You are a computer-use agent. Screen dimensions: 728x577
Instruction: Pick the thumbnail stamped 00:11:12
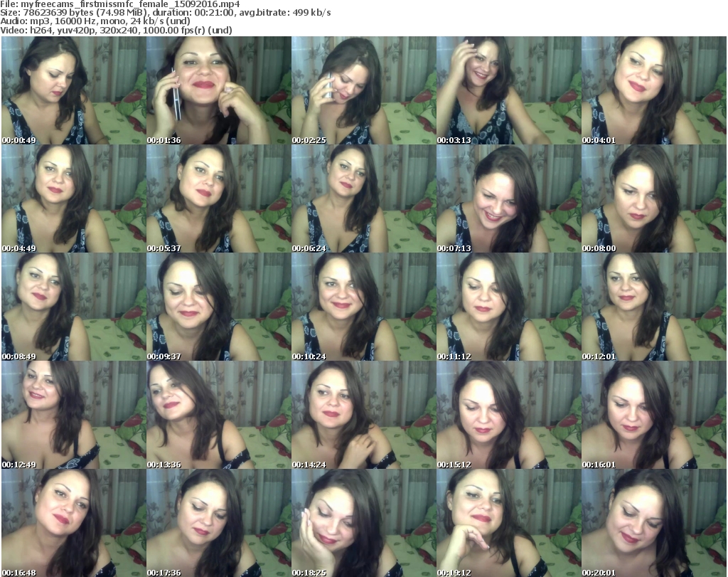(x=508, y=307)
